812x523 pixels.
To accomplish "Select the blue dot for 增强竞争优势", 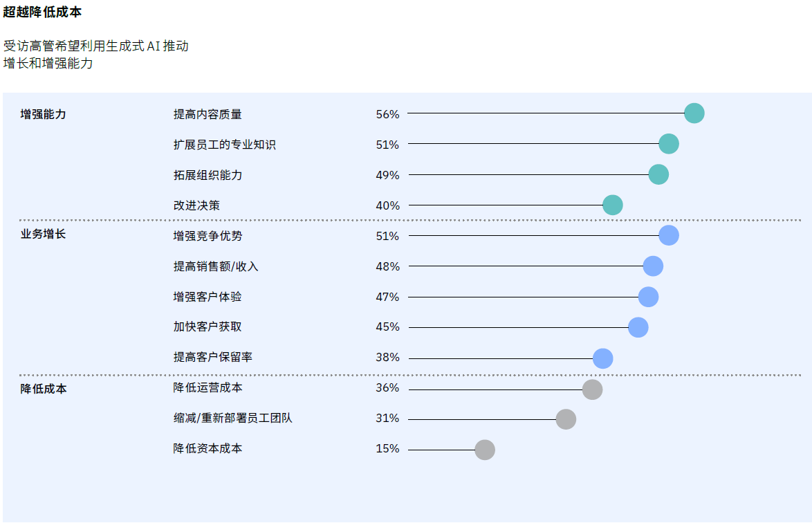I will (668, 235).
